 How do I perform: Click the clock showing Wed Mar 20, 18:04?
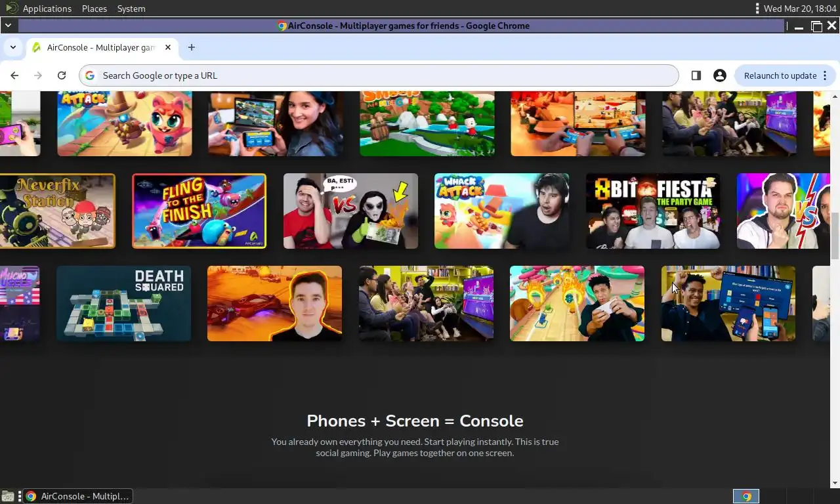[801, 9]
